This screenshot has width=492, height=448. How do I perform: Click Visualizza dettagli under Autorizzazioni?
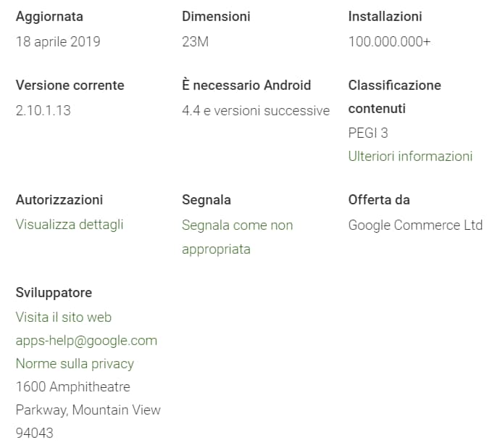tap(70, 224)
